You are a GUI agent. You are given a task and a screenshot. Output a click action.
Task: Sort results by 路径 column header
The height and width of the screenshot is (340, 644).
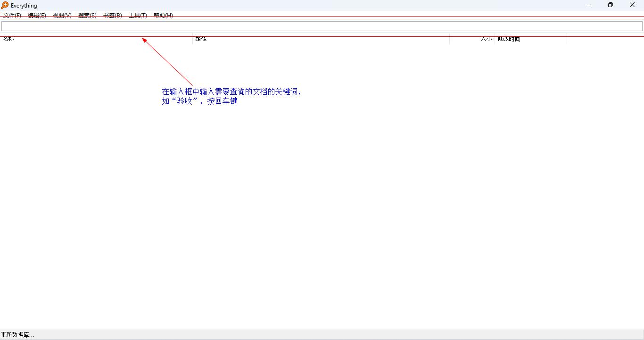(322, 39)
